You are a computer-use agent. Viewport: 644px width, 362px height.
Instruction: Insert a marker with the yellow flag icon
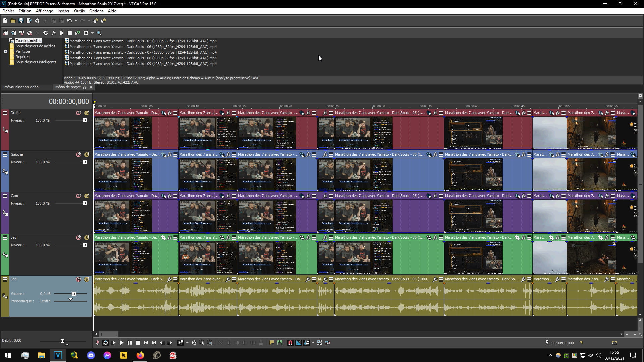coord(272,343)
